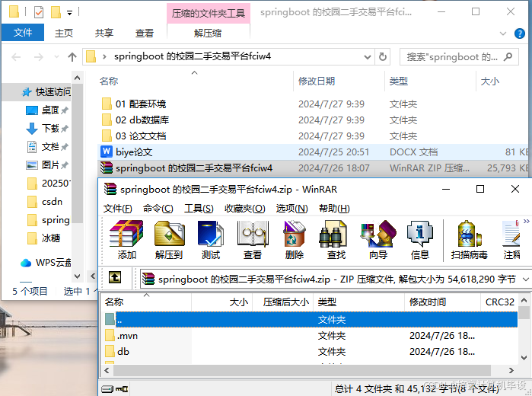Switch to the 共享 ribbon tab
Viewport: 532px width, 396px height.
(x=104, y=33)
